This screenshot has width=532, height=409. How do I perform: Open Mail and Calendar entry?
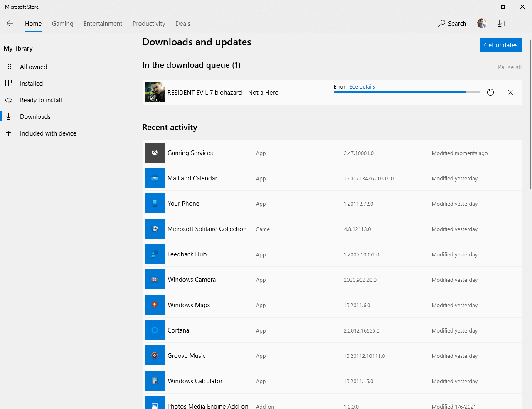332,178
